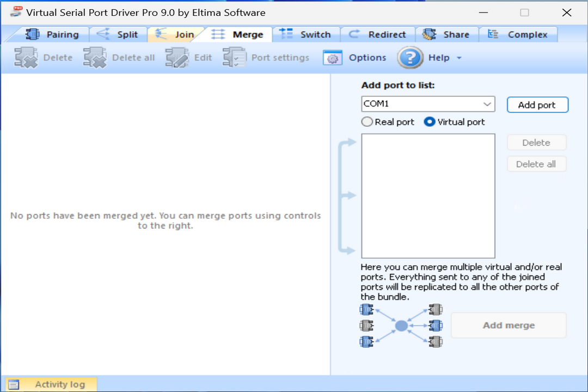Open the COM1 port dropdown
This screenshot has height=392, width=588.
point(487,104)
